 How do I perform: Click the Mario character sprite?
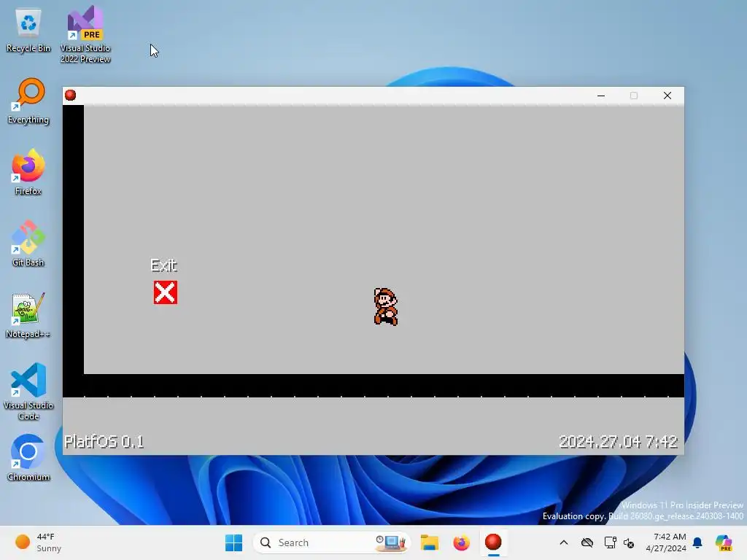385,307
